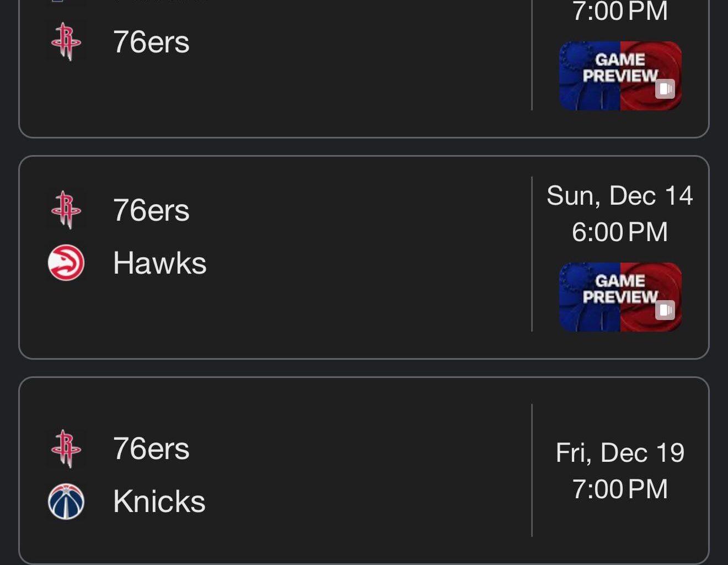Screen dimensions: 728x565
Task: Click the 7:00 PM time in topmost card
Action: (x=619, y=11)
